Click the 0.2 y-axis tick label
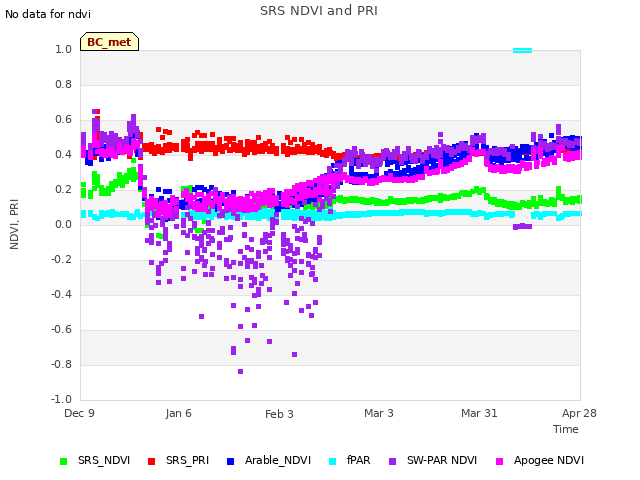Viewport: 640px width, 480px height. click(63, 189)
